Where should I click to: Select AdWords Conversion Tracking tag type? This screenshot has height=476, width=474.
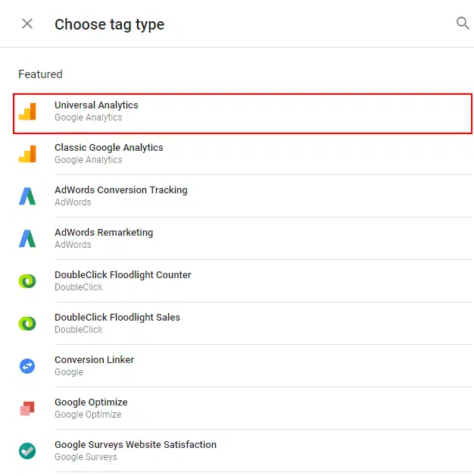[x=120, y=190]
